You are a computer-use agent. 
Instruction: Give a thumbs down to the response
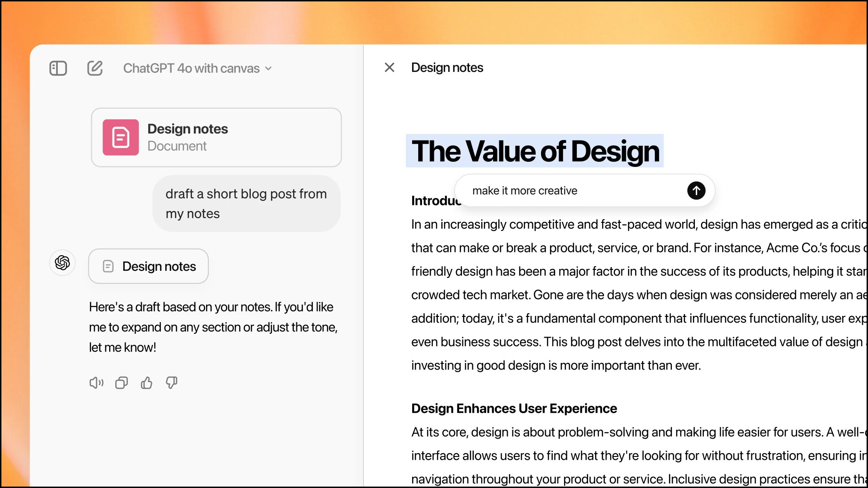(x=172, y=383)
